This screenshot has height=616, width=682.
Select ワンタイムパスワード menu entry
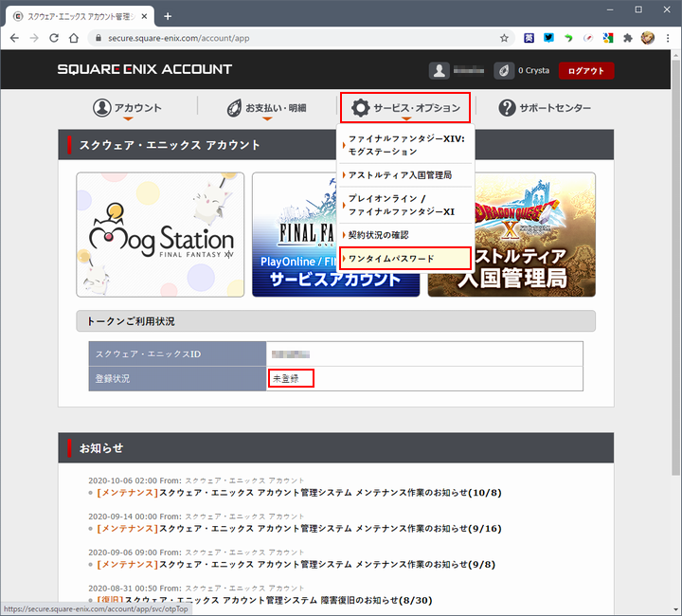pyautogui.click(x=405, y=259)
